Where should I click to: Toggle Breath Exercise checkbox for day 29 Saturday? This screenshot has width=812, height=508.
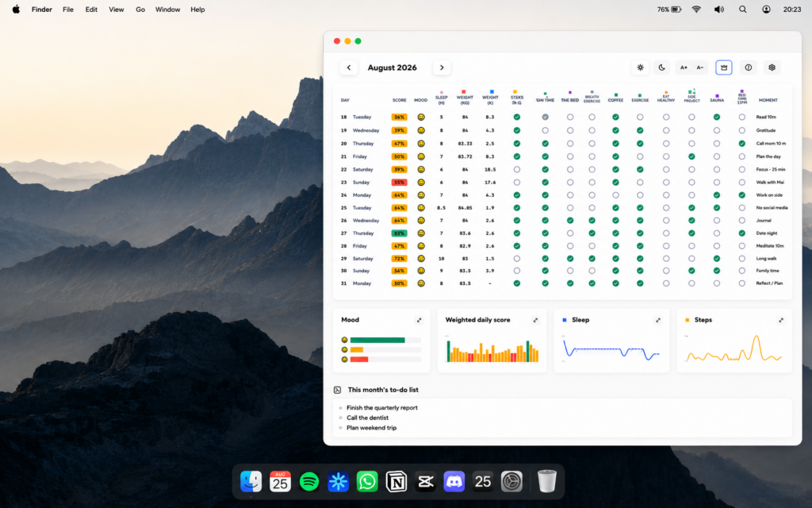[592, 259]
